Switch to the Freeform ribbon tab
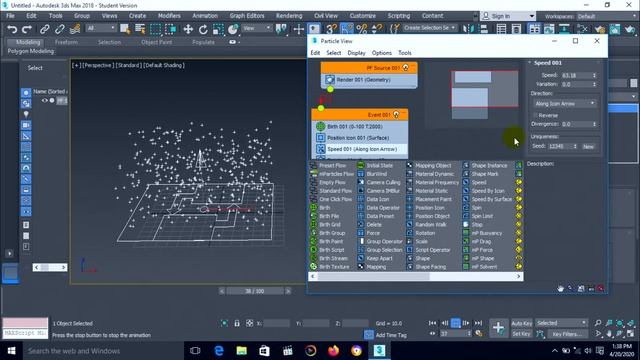 tap(66, 42)
